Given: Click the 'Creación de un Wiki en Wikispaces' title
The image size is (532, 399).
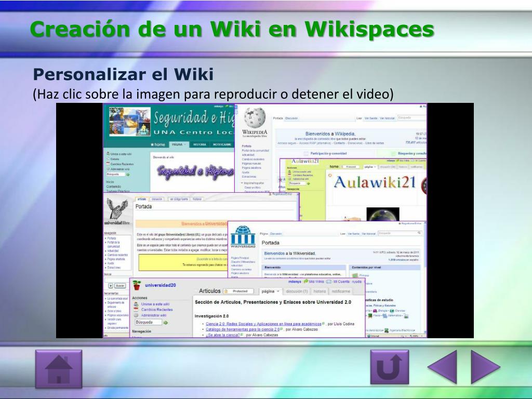Looking at the screenshot, I should tap(232, 29).
